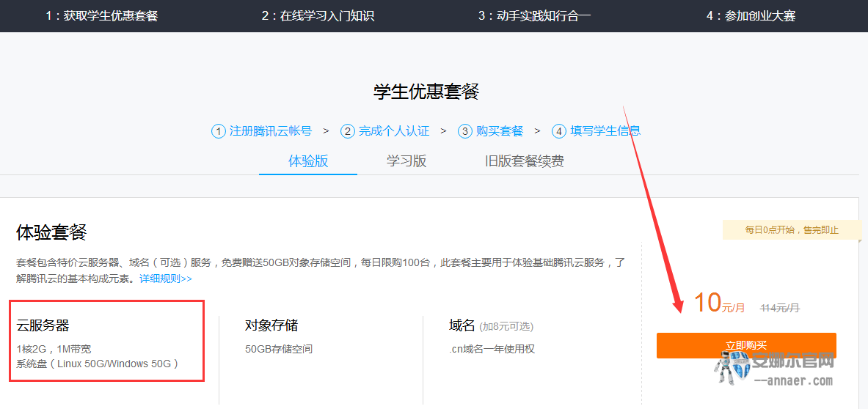This screenshot has width=868, height=409.
Task: Click the 完成个人认证 link
Action: pos(394,131)
